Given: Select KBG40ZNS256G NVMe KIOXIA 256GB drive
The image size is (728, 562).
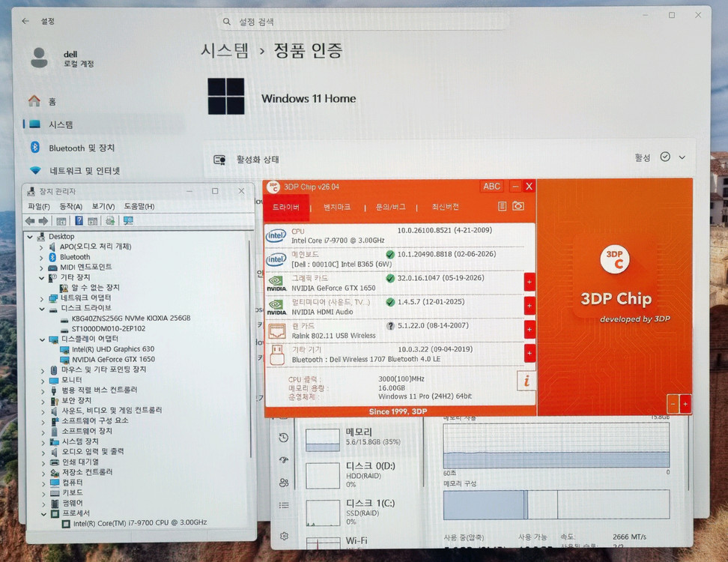Looking at the screenshot, I should [x=131, y=318].
